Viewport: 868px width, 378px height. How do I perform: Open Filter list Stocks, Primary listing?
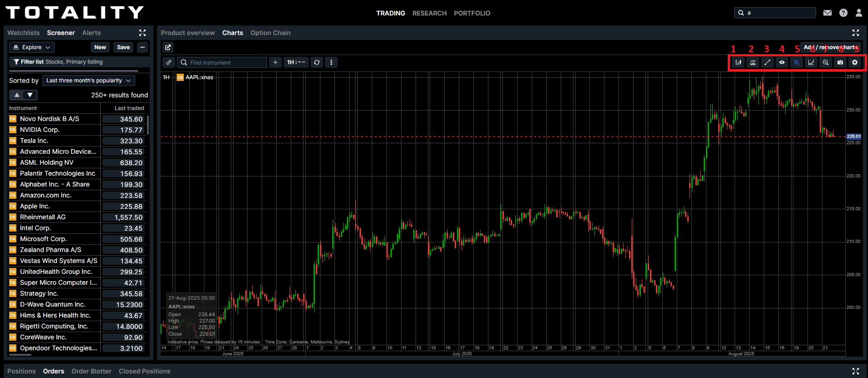tap(79, 62)
